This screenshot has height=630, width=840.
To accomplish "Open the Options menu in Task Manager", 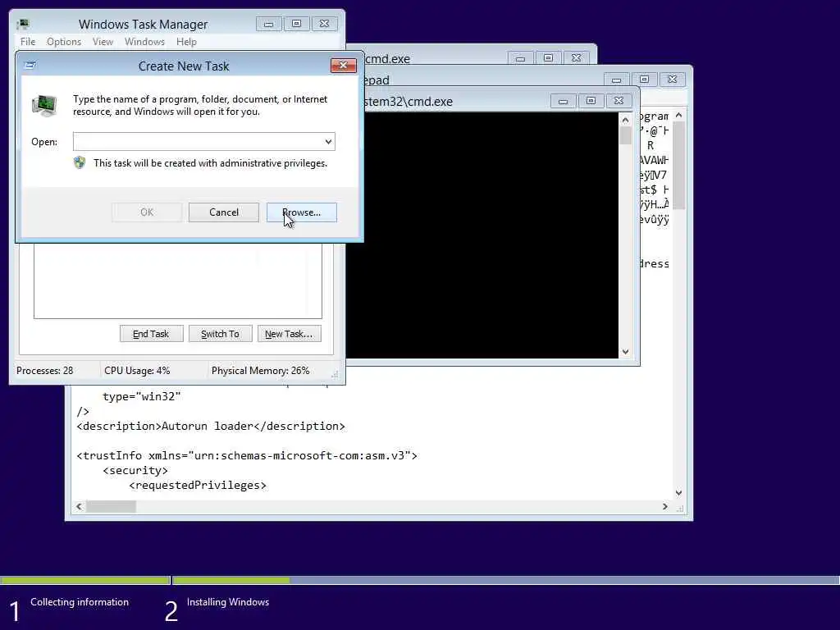I will click(x=64, y=42).
